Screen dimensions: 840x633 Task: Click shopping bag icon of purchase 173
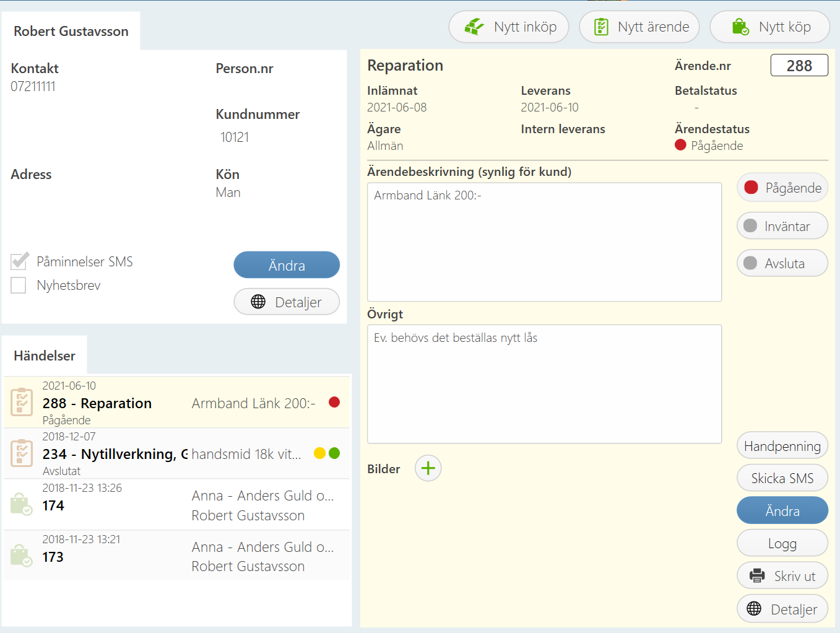[22, 556]
